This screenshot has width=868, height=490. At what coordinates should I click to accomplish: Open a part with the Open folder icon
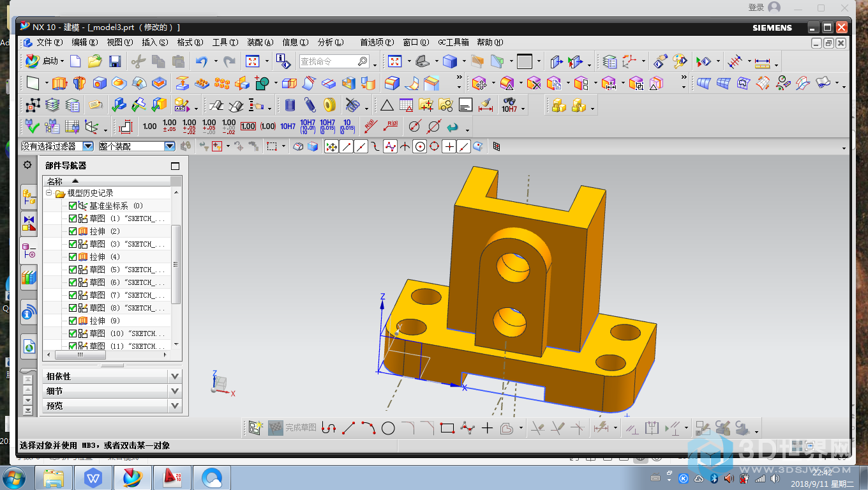click(x=95, y=61)
